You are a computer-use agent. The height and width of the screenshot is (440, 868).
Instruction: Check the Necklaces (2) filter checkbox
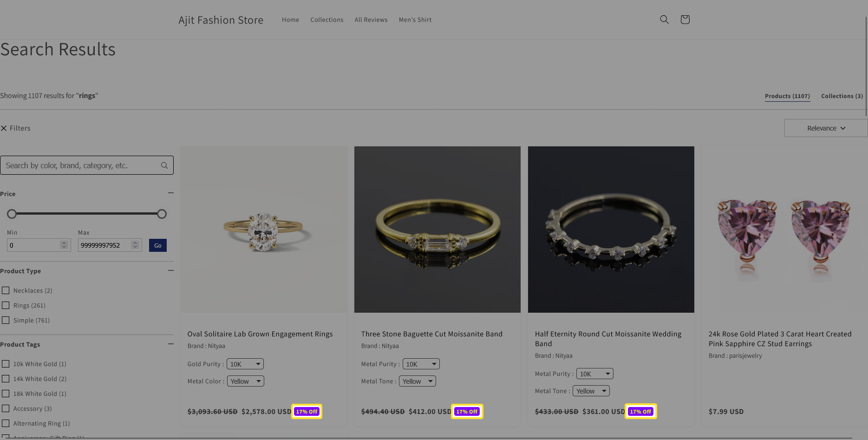6,290
